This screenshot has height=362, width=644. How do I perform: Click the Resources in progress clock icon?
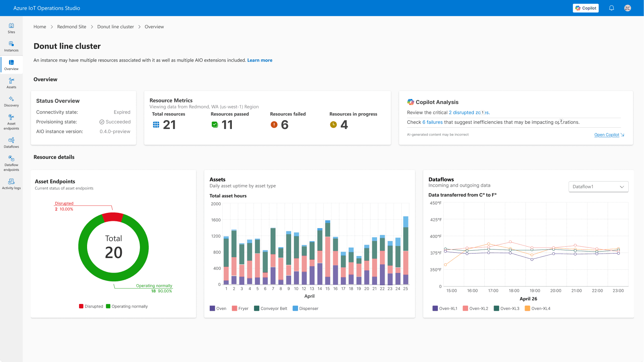click(333, 125)
